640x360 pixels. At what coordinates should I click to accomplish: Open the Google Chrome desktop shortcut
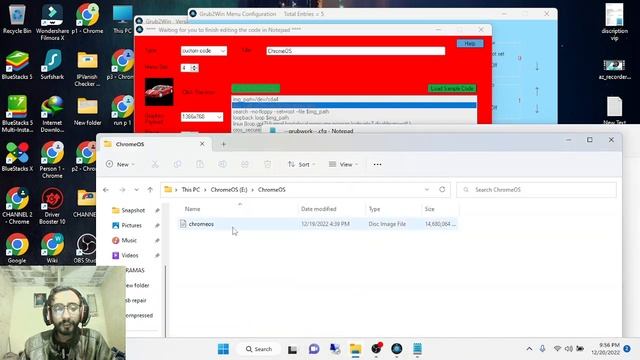pyautogui.click(x=17, y=248)
